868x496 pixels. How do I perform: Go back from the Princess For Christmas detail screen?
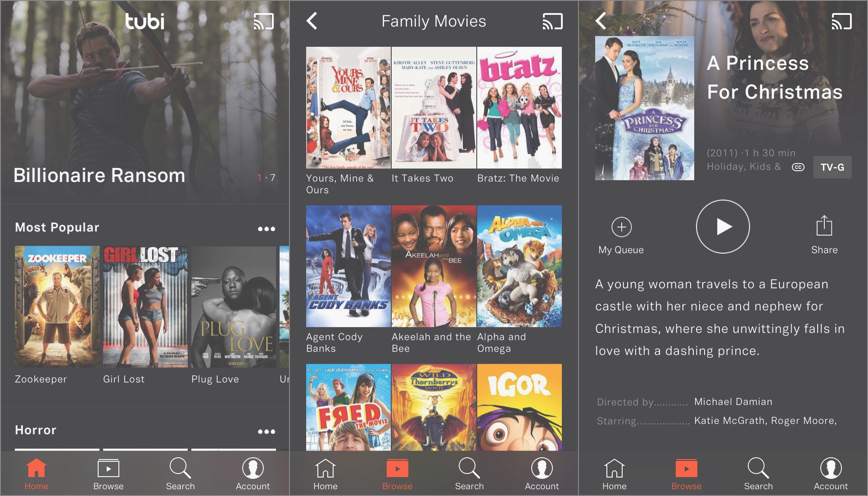(x=601, y=21)
